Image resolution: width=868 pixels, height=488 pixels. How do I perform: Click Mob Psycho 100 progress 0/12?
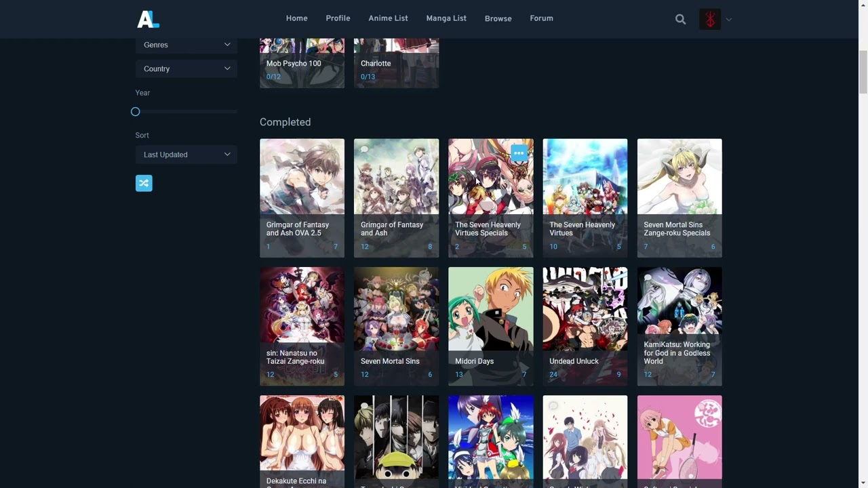click(273, 77)
